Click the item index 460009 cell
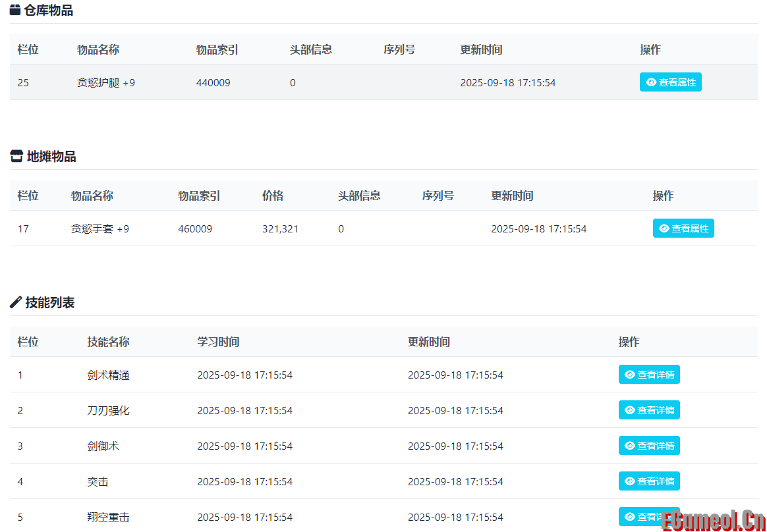Screen dimensions: 767x532 tap(195, 229)
